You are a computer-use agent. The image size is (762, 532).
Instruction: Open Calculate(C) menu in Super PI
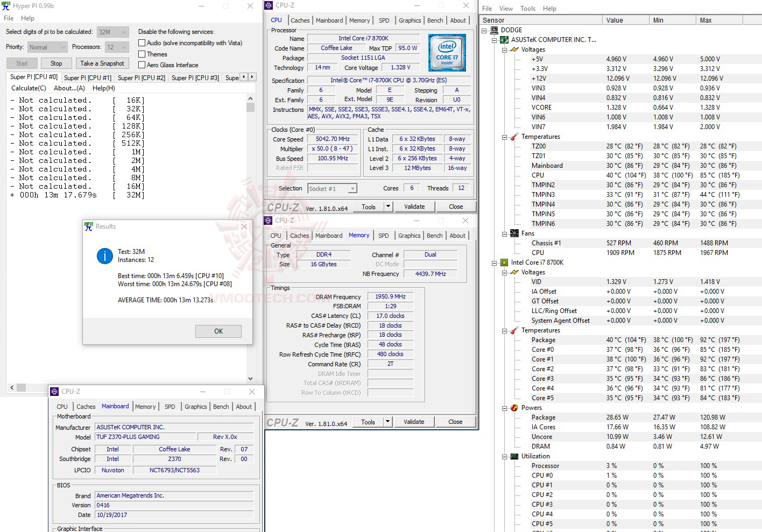29,88
